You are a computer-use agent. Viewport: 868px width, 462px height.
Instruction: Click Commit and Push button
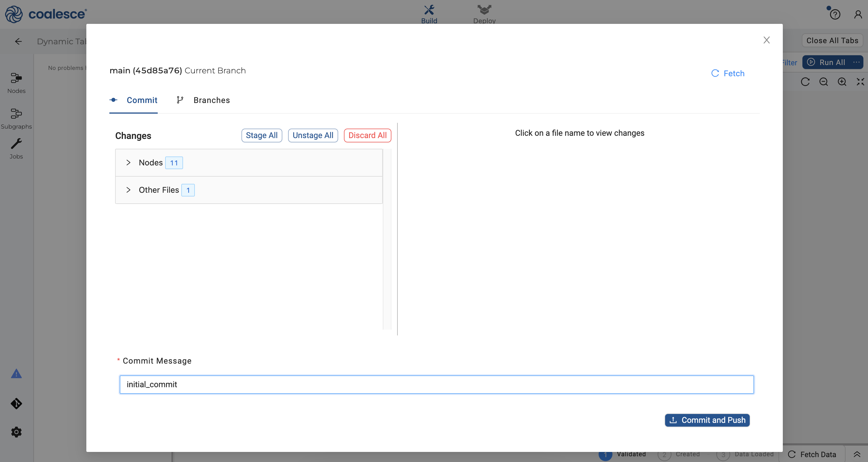coord(707,420)
